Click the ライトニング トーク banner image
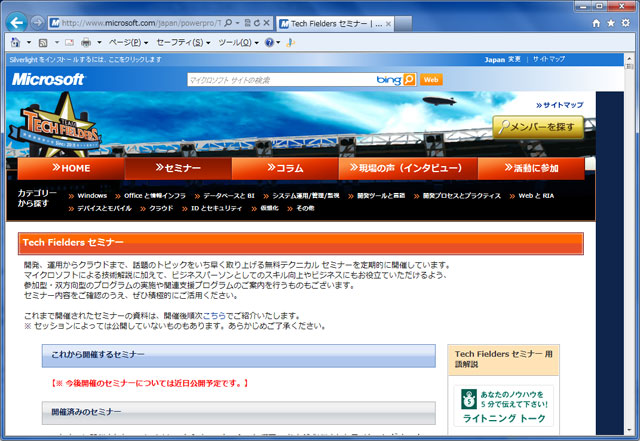 pyautogui.click(x=504, y=406)
